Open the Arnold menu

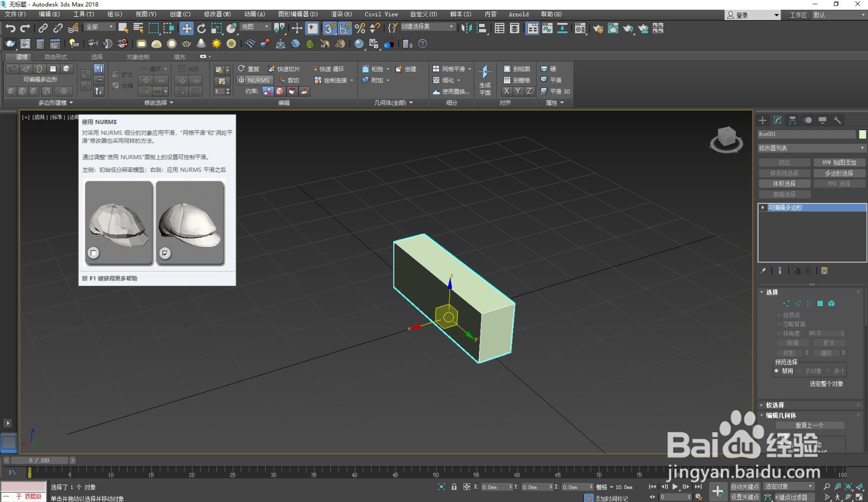click(519, 14)
